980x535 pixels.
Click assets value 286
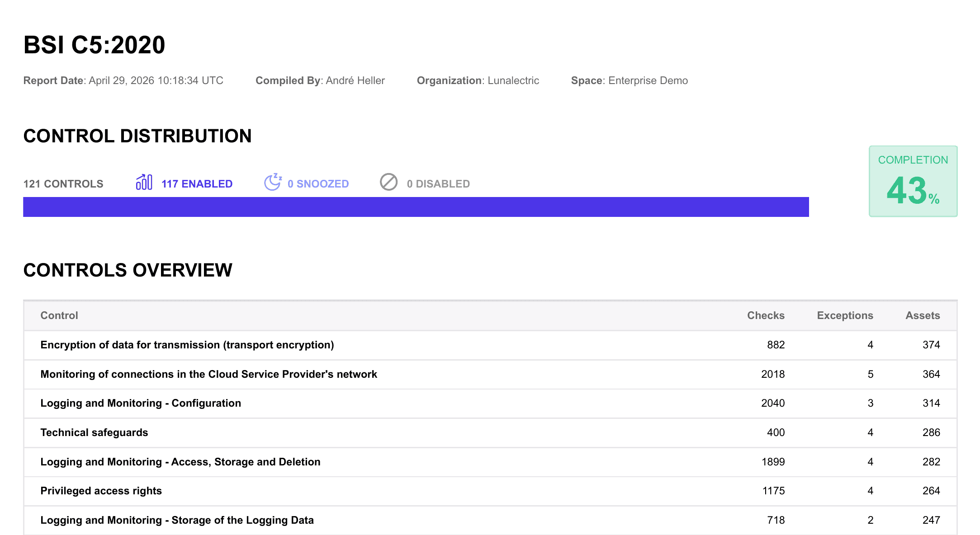pos(931,432)
